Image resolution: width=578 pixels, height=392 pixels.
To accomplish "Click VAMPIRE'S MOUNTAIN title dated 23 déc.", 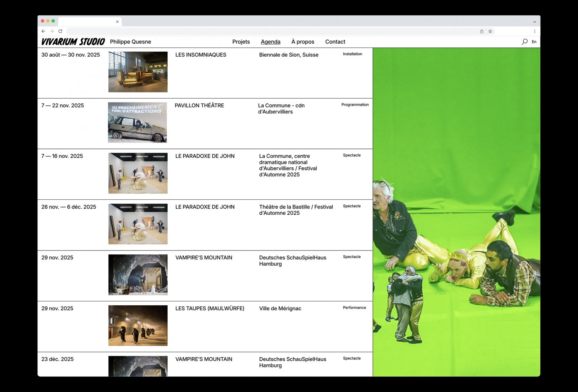I will coord(204,359).
